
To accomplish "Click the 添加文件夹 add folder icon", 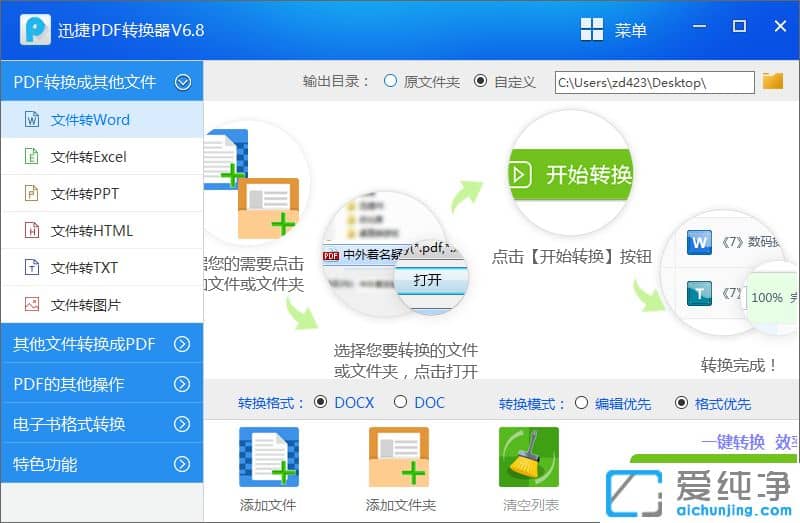I will (x=399, y=457).
